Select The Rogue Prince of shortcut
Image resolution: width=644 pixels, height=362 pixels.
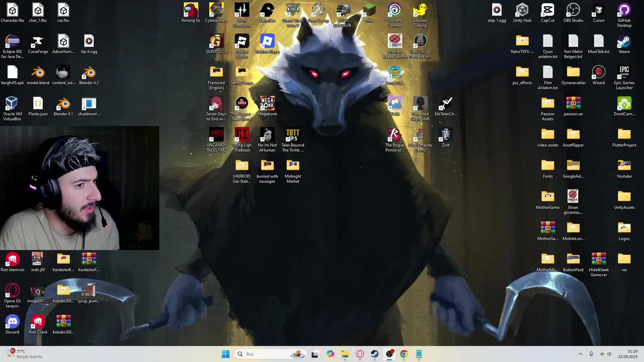click(x=394, y=140)
